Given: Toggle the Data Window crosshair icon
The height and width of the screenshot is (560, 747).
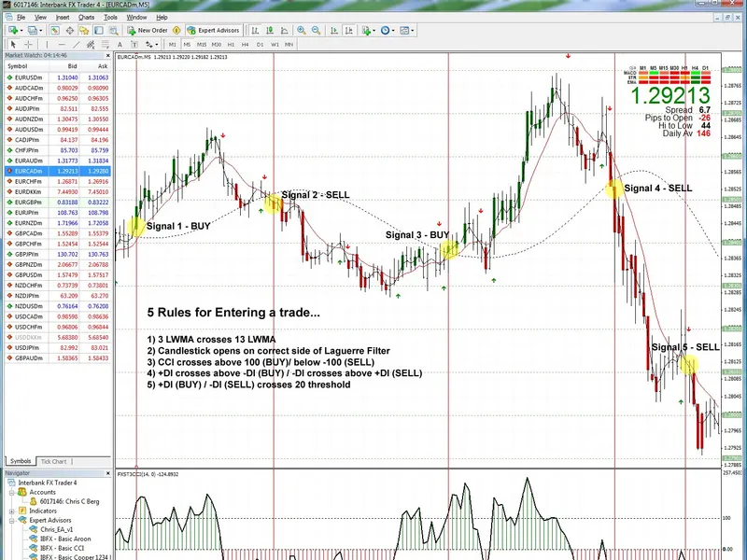Looking at the screenshot, I should tap(69, 31).
